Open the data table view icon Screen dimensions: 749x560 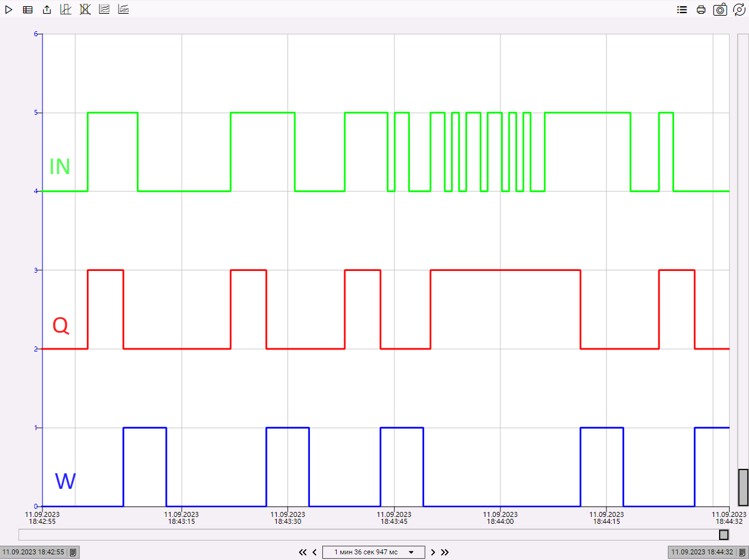coord(27,9)
